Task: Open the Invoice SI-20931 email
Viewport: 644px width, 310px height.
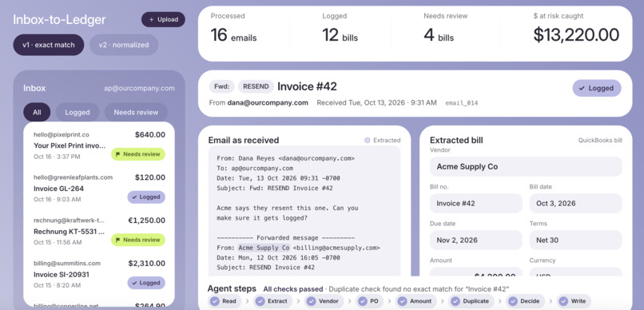Action: pyautogui.click(x=99, y=274)
